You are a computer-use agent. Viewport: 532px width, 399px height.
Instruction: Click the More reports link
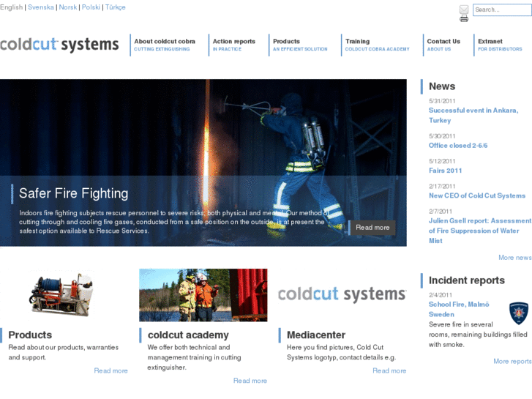(x=512, y=362)
